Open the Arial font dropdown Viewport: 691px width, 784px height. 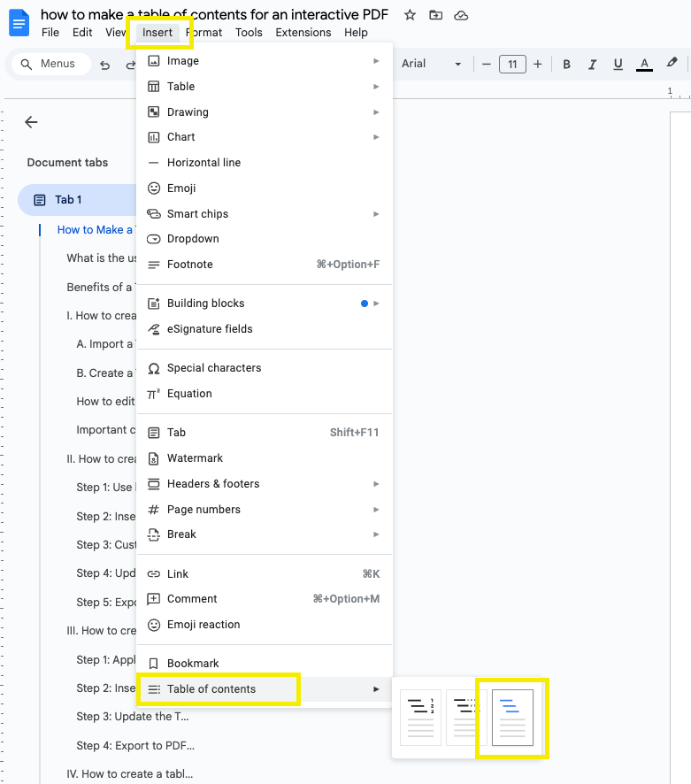(431, 64)
